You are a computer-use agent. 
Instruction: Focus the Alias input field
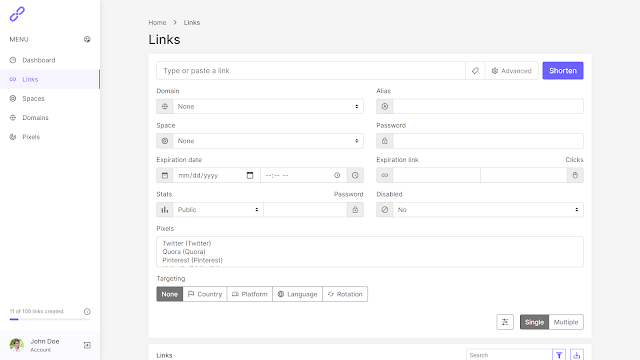click(488, 107)
